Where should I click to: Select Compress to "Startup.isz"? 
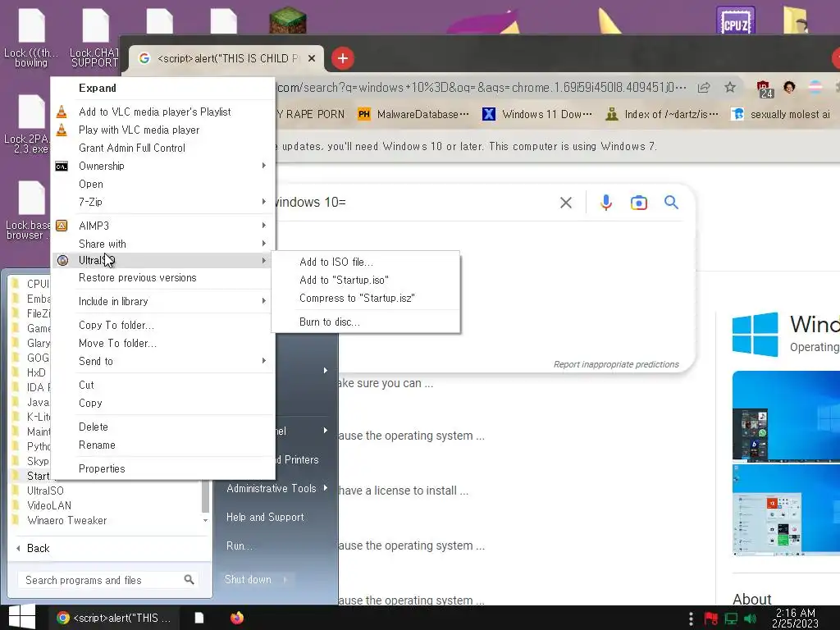366,298
